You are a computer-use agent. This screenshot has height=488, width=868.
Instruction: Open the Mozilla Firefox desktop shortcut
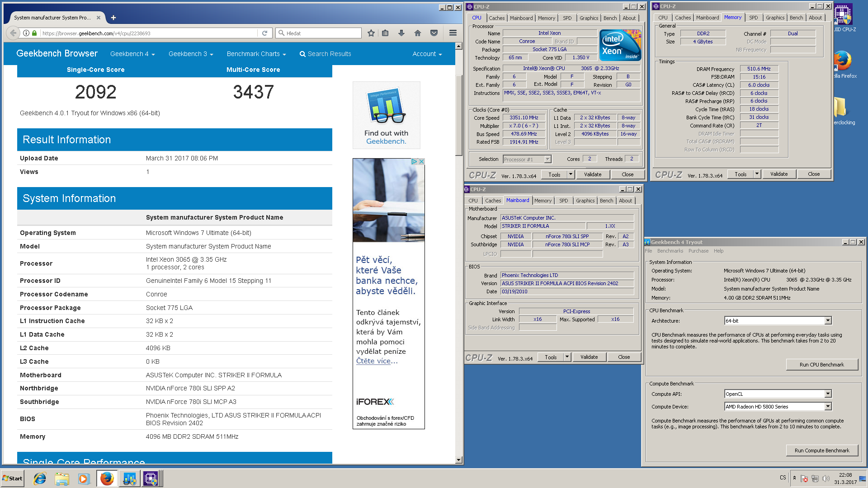843,65
